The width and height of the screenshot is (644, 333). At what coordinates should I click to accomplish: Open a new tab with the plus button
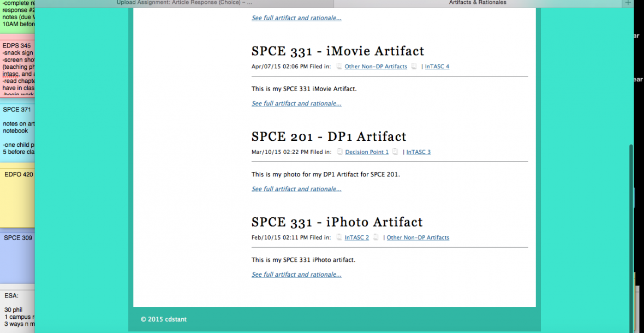(x=628, y=3)
